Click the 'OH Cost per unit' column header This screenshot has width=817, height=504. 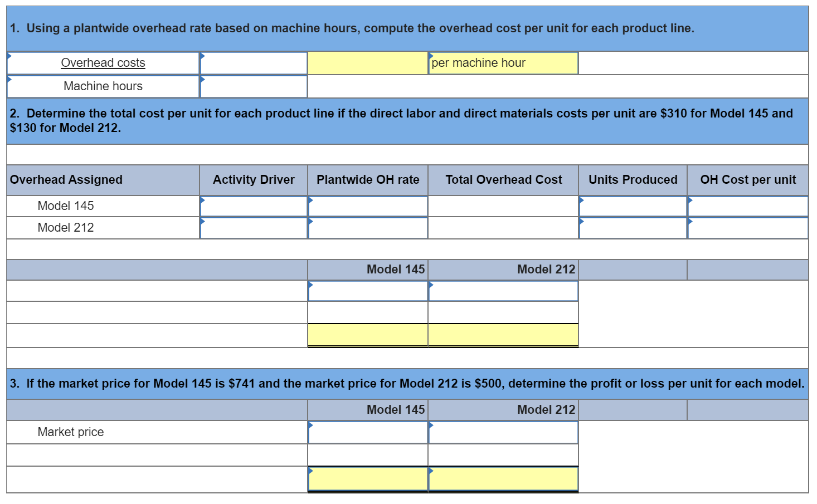coord(748,180)
